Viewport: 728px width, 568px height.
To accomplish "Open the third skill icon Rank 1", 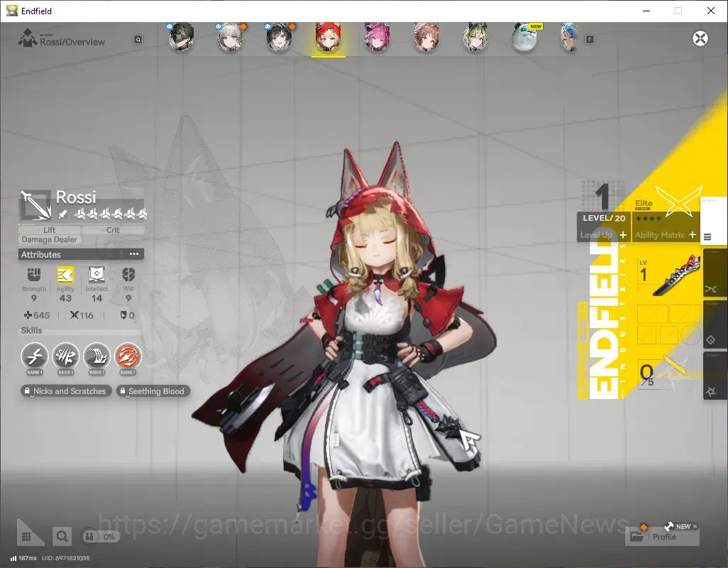I will coord(96,356).
